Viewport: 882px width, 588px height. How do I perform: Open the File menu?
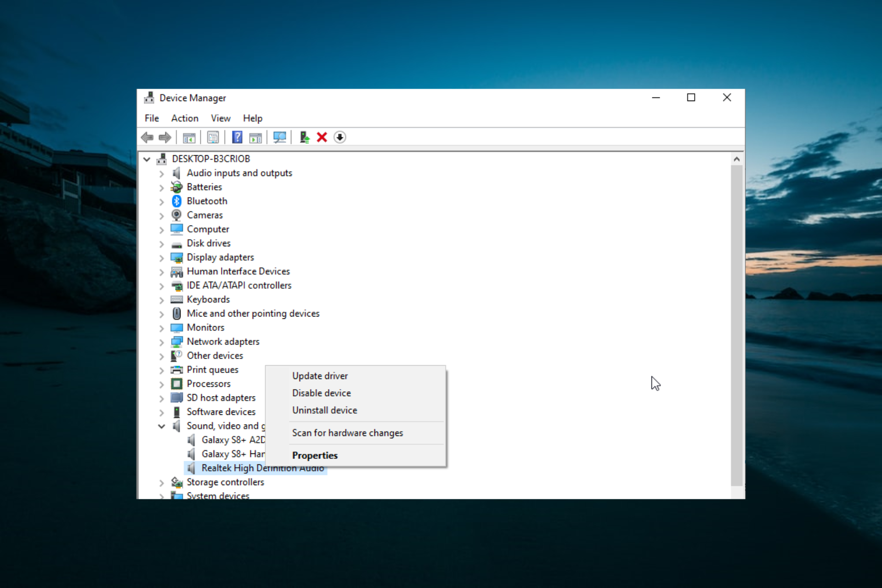point(152,118)
